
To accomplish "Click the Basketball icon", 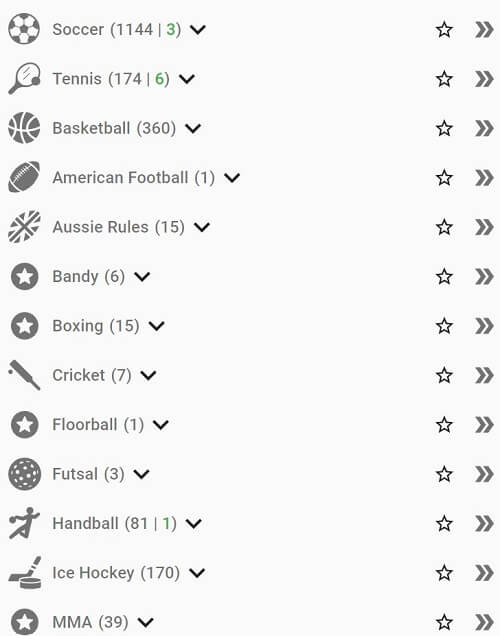I will [24, 128].
